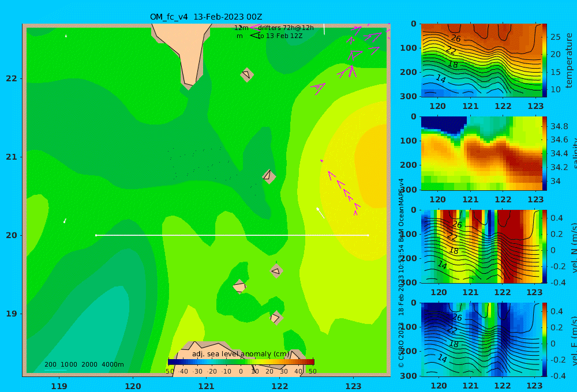The width and height of the screenshot is (577, 392).
Task: Click the 'BoM OceanMAPS v4' vertical text
Action: pos(402,210)
